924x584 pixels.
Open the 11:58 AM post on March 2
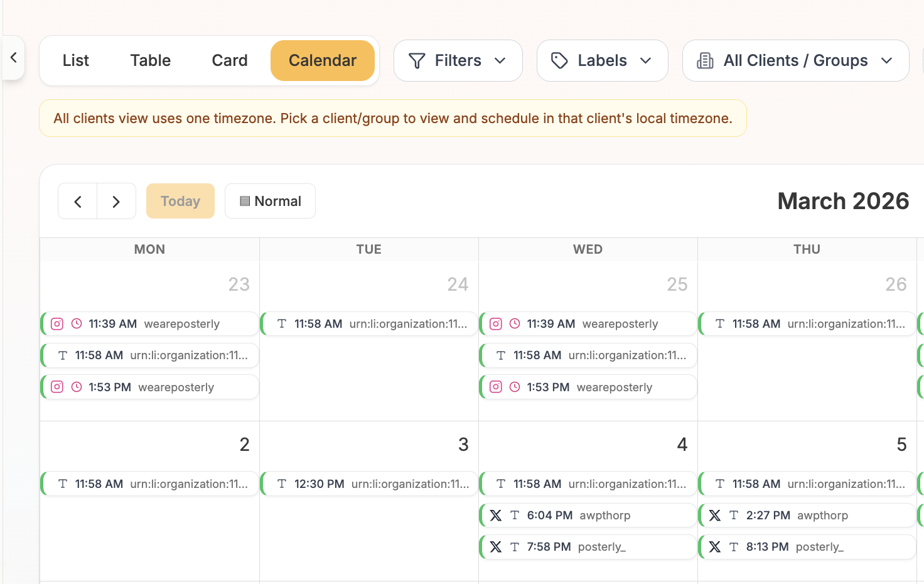(149, 484)
